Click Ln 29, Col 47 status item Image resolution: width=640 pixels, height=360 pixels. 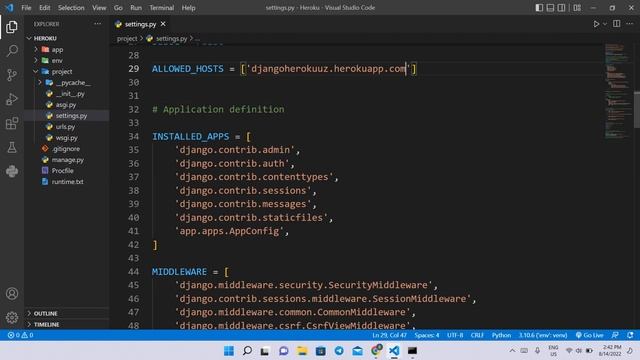coord(389,335)
